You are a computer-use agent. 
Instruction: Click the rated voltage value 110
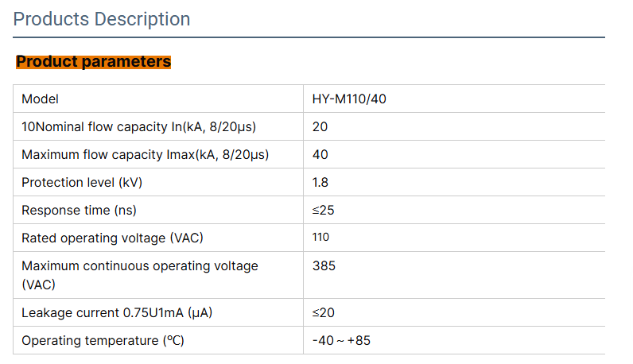click(x=321, y=238)
